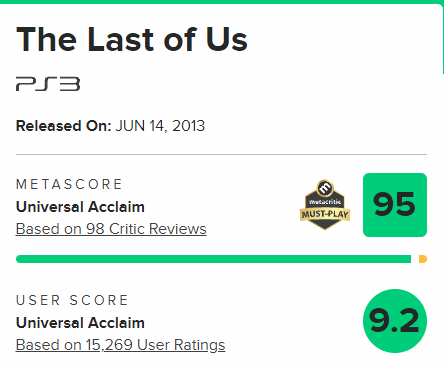
Task: Click 'Universal Acclaim' under Metascore
Action: [x=80, y=207]
